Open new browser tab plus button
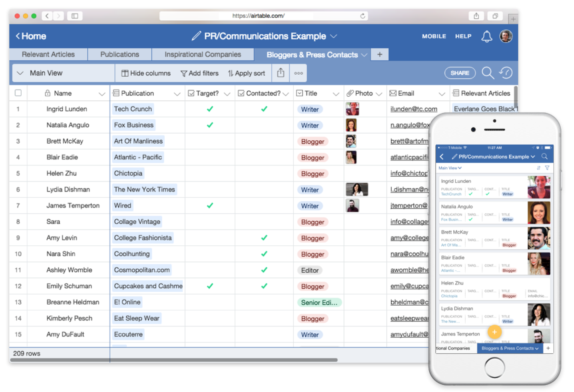The height and width of the screenshot is (392, 574). coord(513,19)
